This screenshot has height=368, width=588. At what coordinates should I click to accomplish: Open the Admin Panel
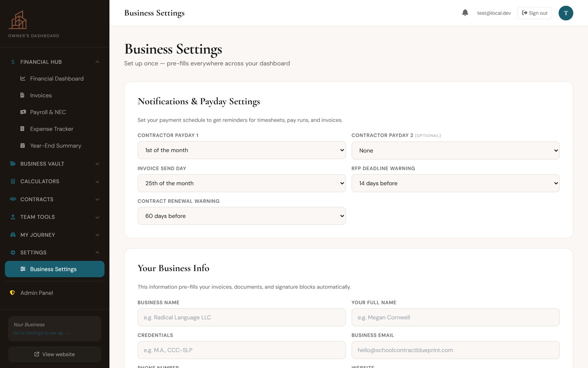[x=55, y=293]
